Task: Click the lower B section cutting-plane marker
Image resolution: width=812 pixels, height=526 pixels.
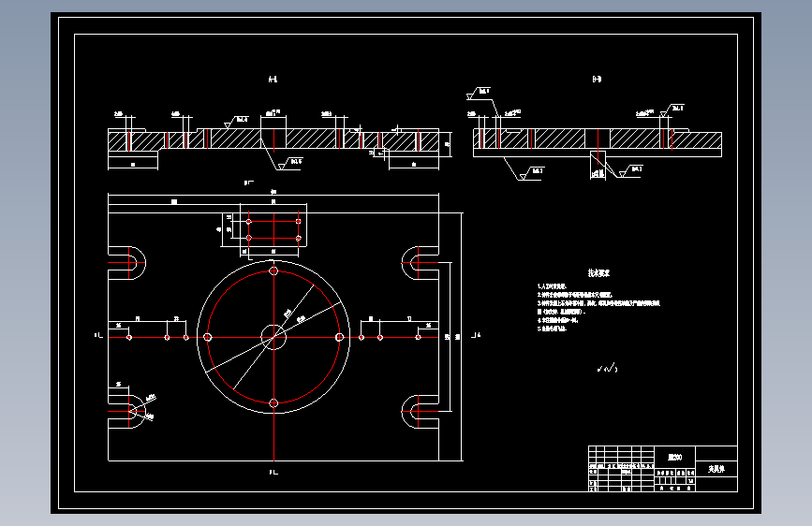Action: click(273, 472)
